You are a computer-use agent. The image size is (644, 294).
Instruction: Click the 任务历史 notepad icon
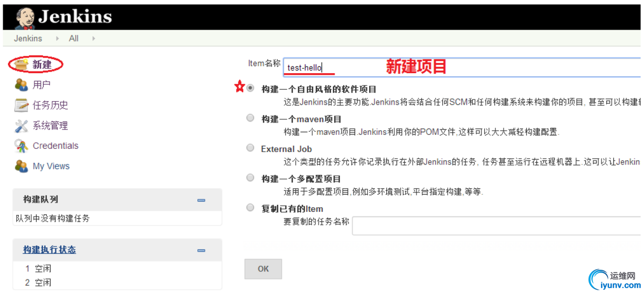coord(21,105)
